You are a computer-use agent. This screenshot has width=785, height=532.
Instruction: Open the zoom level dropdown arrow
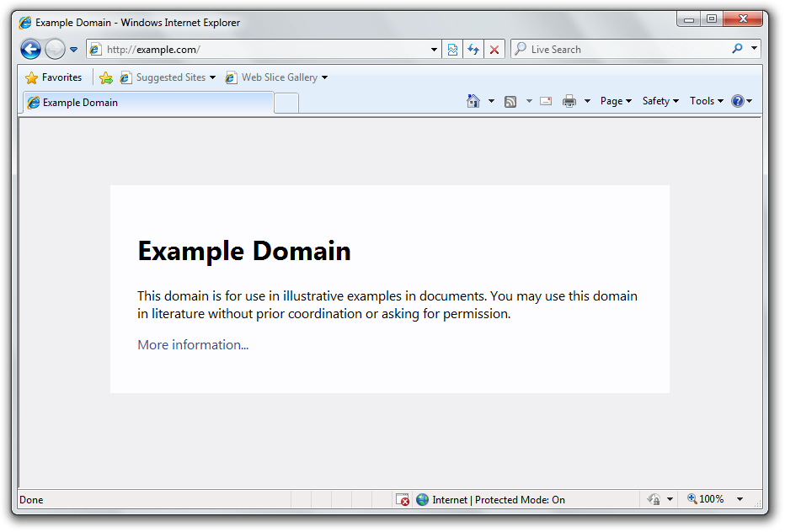click(x=740, y=499)
